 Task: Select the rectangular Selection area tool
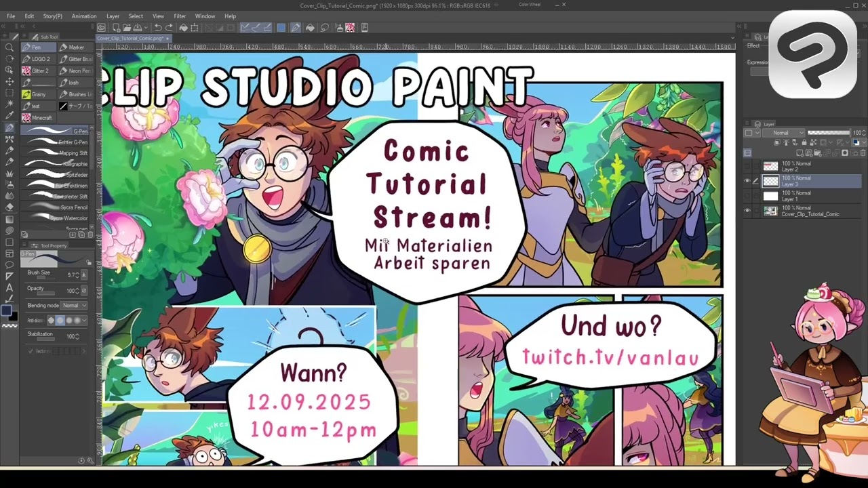[9, 93]
